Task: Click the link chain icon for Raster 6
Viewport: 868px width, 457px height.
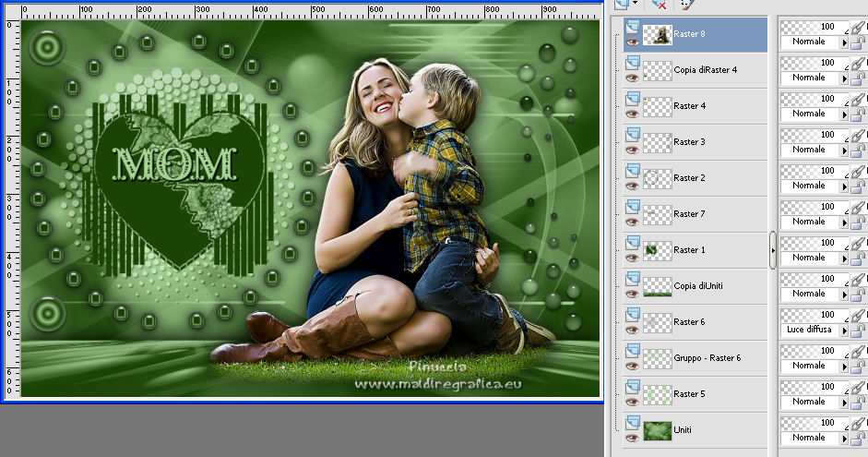Action: tap(856, 317)
